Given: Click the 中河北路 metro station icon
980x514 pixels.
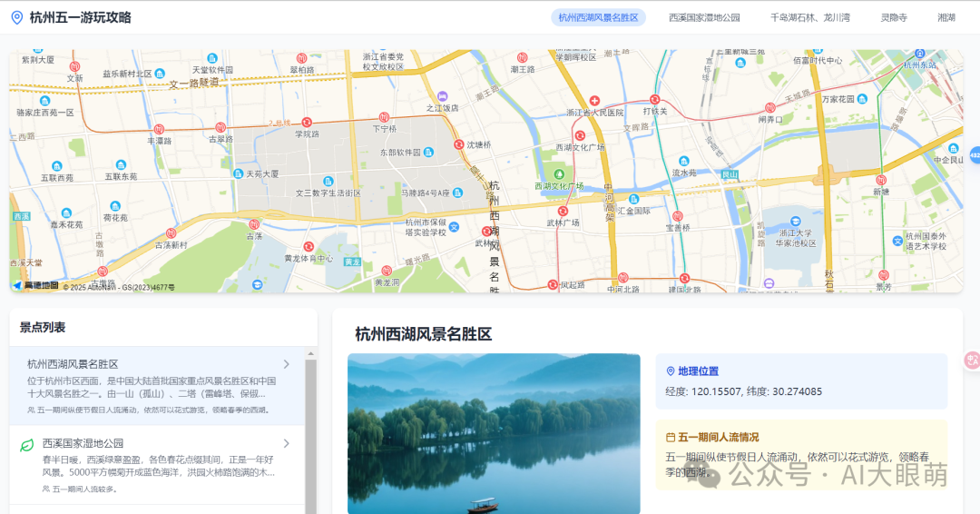Looking at the screenshot, I should pyautogui.click(x=622, y=278).
